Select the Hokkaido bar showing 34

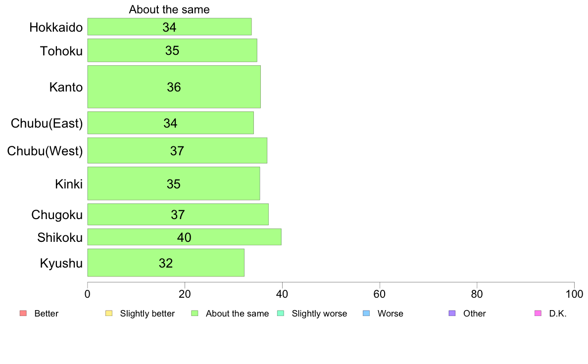169,27
